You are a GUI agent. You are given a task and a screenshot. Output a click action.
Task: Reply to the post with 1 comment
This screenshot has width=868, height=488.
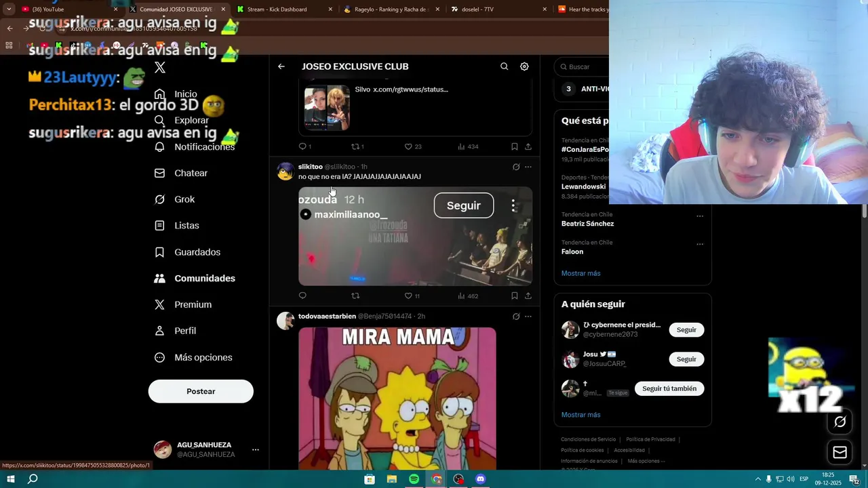point(305,146)
